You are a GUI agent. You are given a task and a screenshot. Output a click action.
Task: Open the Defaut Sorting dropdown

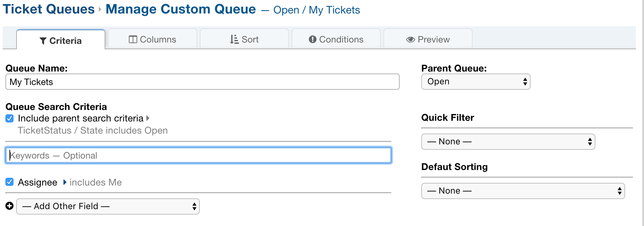(x=523, y=191)
